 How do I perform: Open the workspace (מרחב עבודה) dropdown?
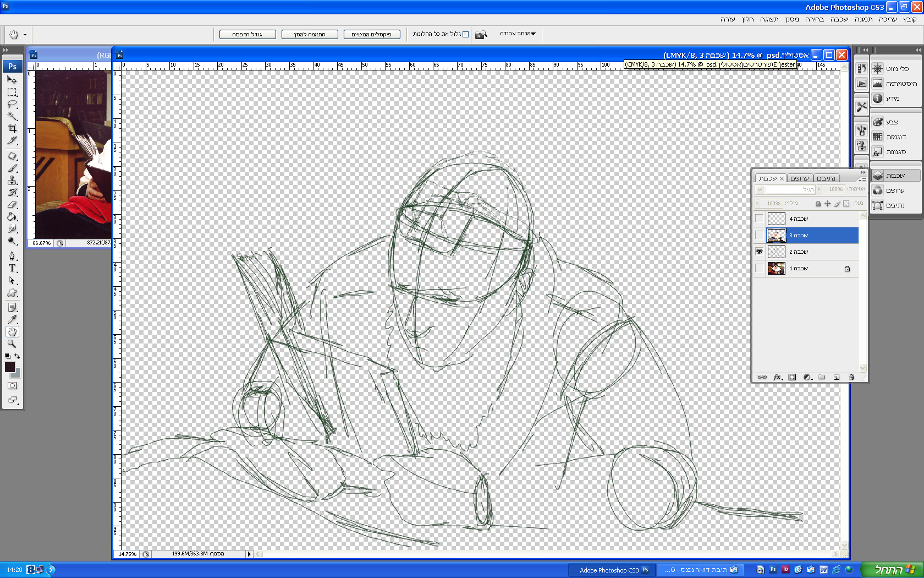click(518, 34)
